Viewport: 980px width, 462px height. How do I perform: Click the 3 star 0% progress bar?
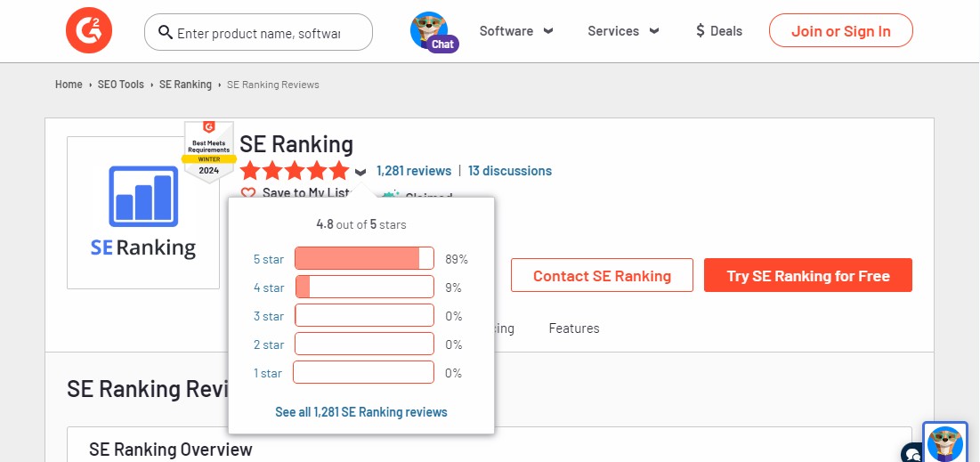pyautogui.click(x=364, y=315)
